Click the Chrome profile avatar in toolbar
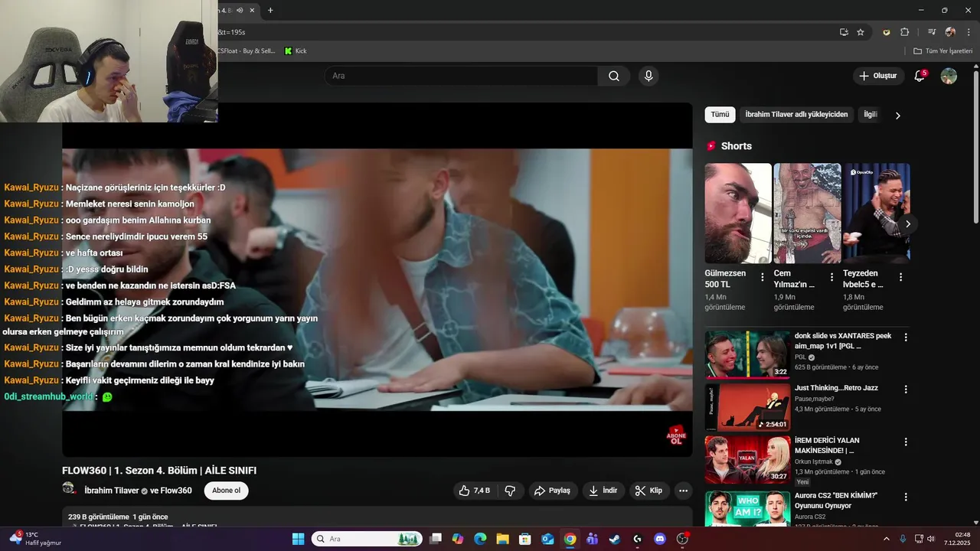Viewport: 980px width, 551px height. pos(950,32)
